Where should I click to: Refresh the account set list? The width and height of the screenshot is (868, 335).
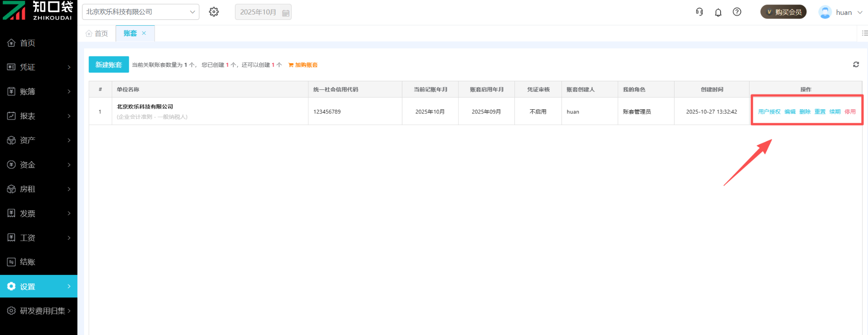[x=856, y=65]
